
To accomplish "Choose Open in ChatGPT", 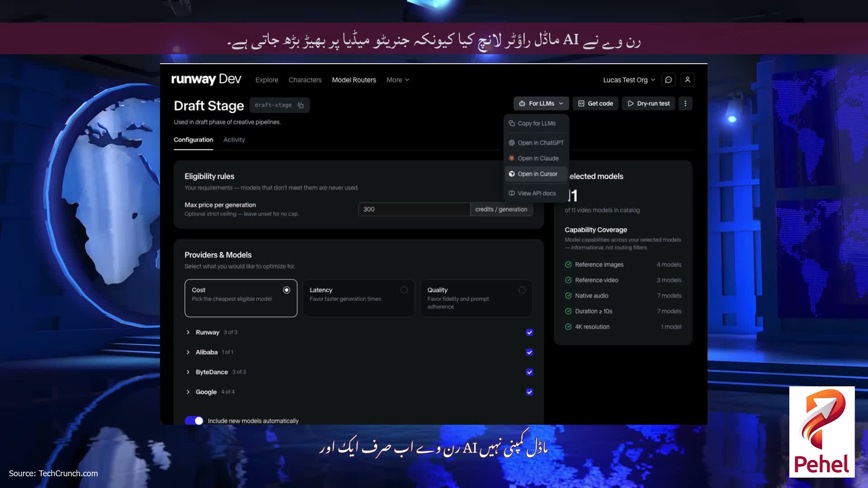I will [536, 143].
